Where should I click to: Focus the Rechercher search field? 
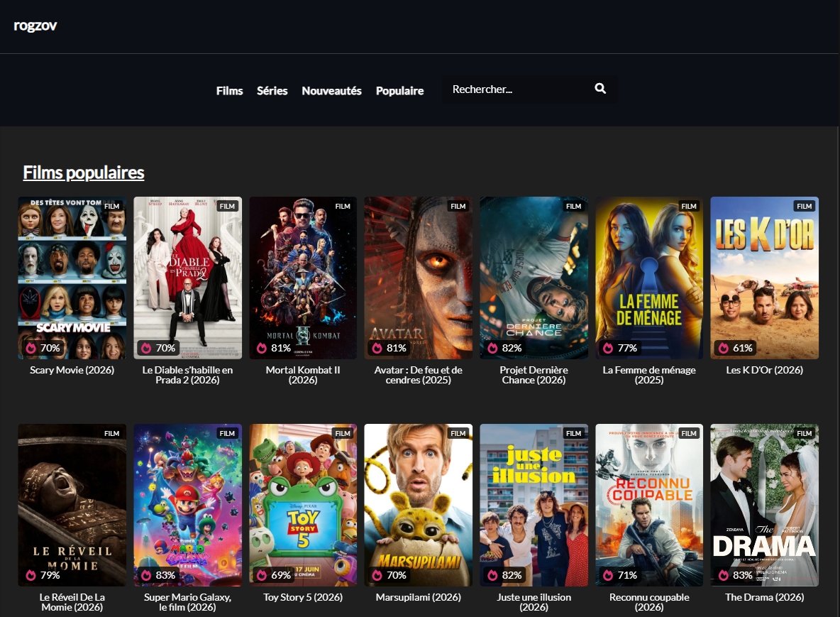click(x=517, y=89)
